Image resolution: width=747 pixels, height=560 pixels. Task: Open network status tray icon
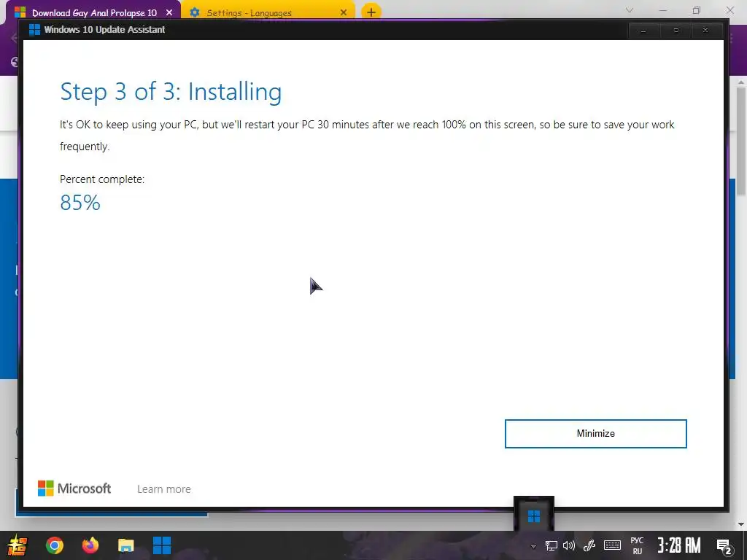pos(551,545)
